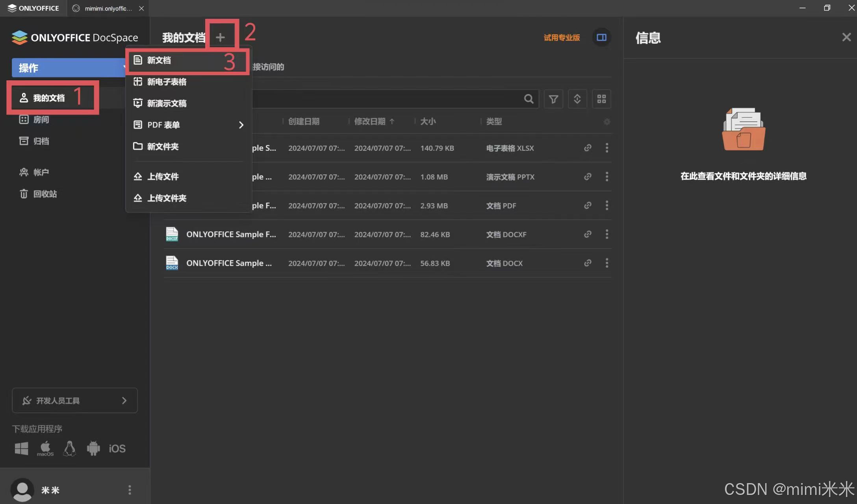This screenshot has width=857, height=504.
Task: Open the 82.46 KB ONLYOFFICE Sample F... file
Action: 231,234
